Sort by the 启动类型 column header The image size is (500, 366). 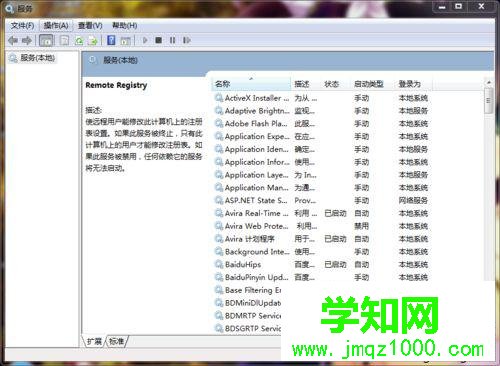click(373, 84)
